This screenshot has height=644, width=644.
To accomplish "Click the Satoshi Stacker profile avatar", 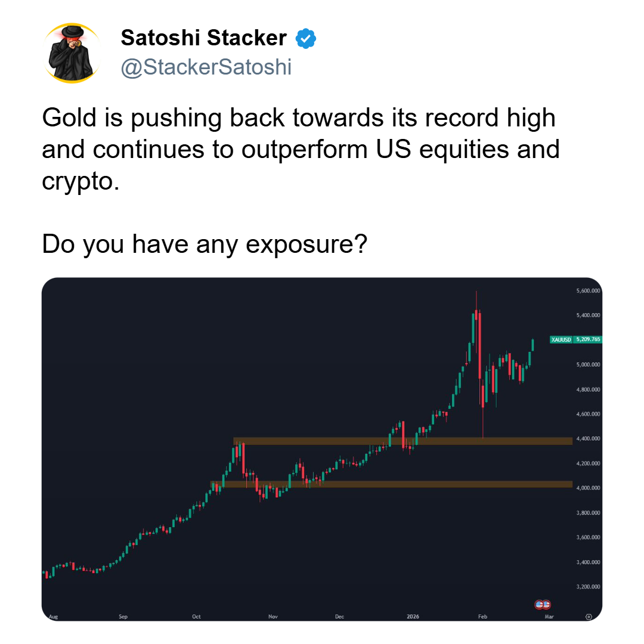I will [72, 52].
